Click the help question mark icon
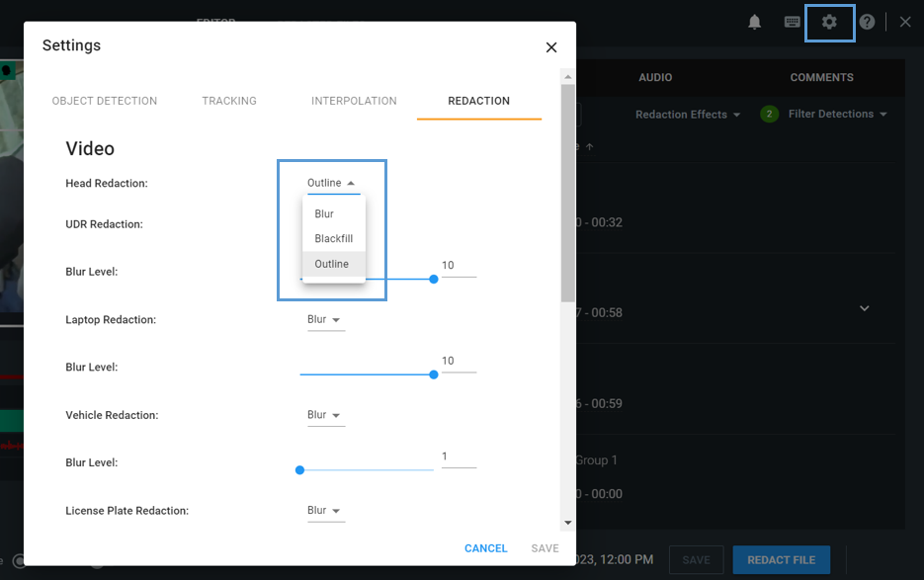Image resolution: width=924 pixels, height=580 pixels. click(867, 22)
